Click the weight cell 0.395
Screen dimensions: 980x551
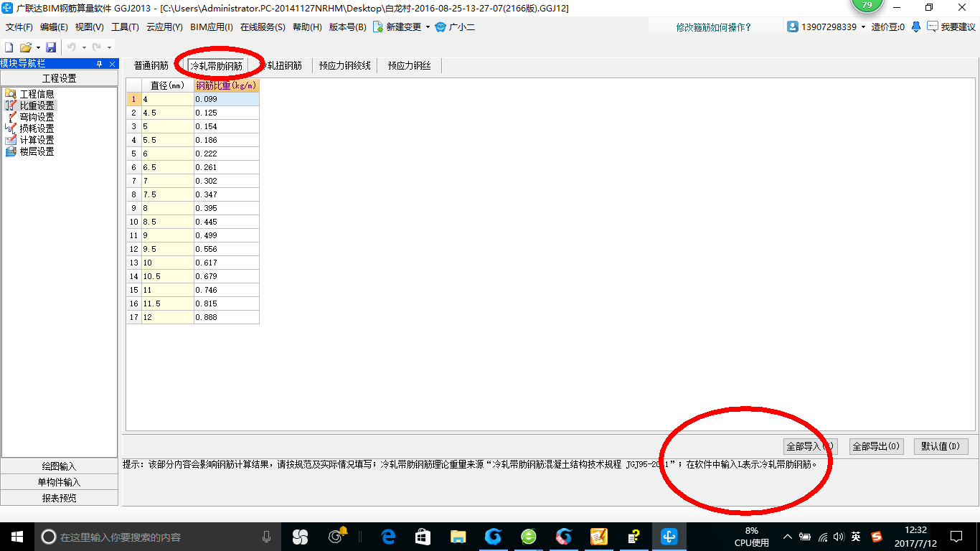coord(227,208)
